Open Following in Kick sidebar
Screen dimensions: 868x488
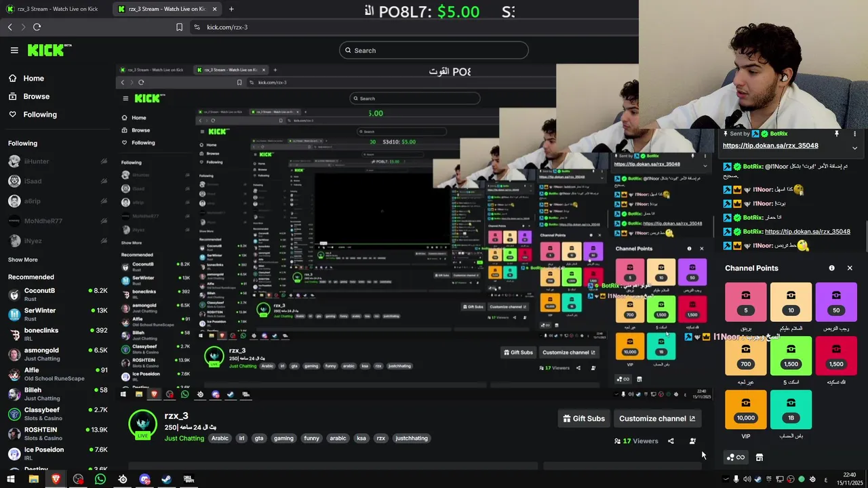tap(33, 115)
